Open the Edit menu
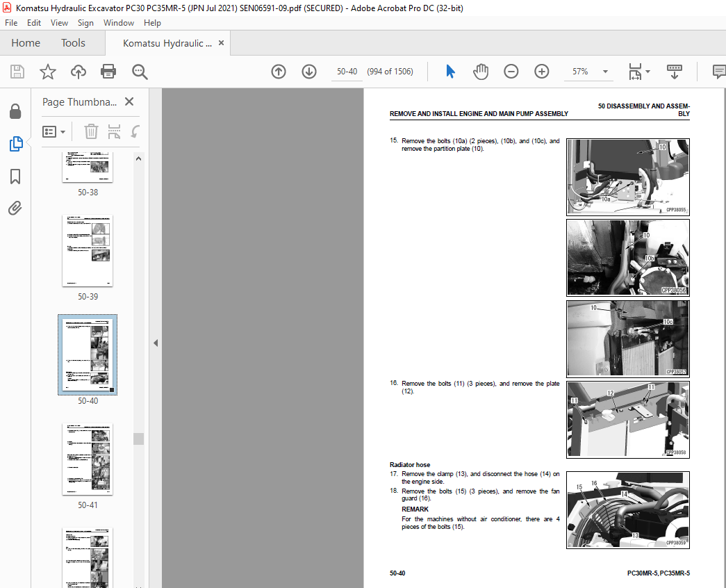The image size is (726, 588). pyautogui.click(x=34, y=23)
